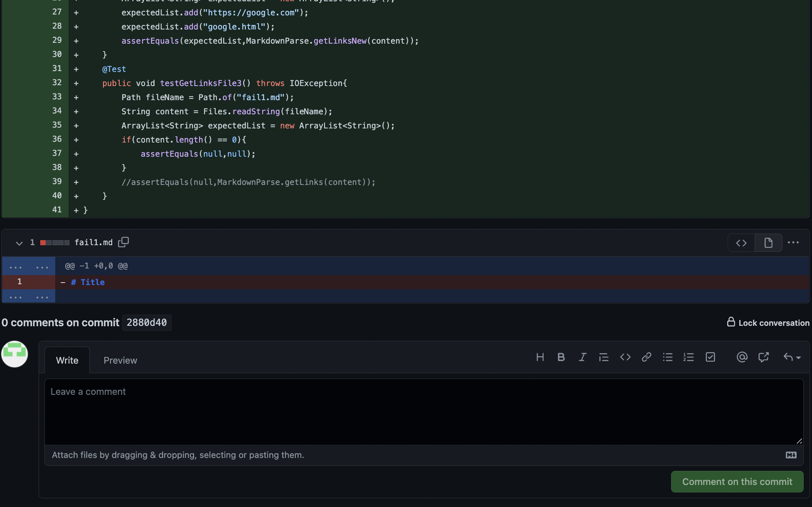This screenshot has height=507, width=812.
Task: Toggle bold text formatting
Action: [561, 357]
